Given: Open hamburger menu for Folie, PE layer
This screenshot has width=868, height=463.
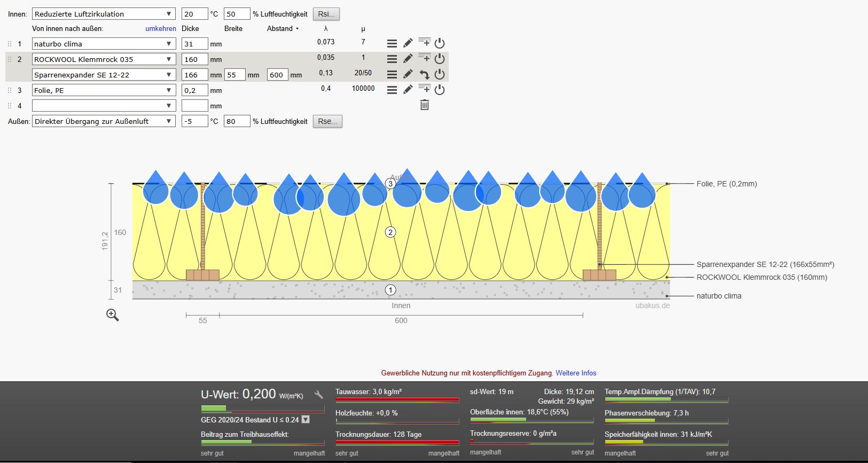Looking at the screenshot, I should pyautogui.click(x=392, y=90).
